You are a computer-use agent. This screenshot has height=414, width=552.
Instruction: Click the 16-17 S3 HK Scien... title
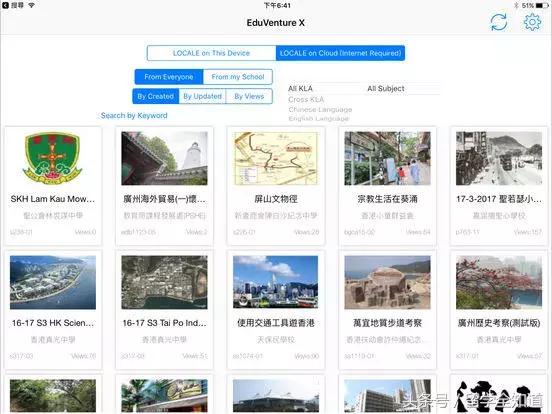(x=53, y=323)
